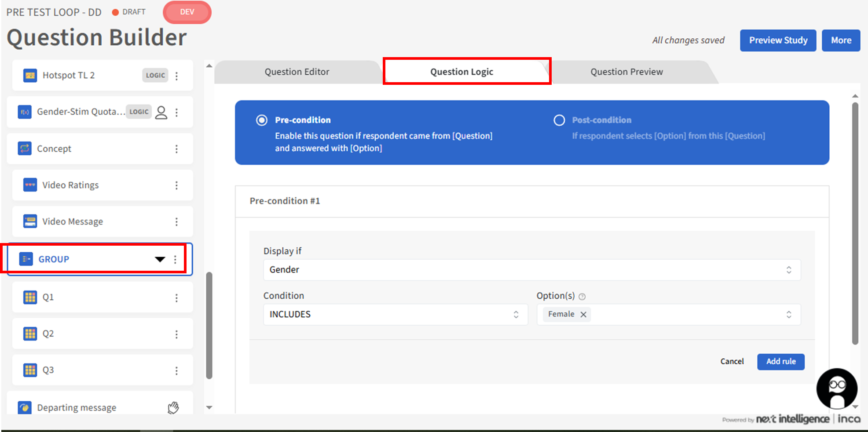Viewport: 868px width, 432px height.
Task: Open the Display if Gender dropdown
Action: click(x=531, y=270)
